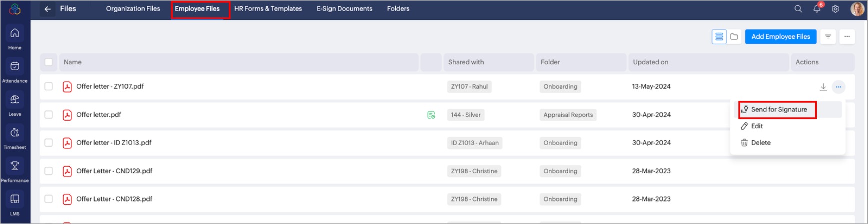Click Onboarding tag in ZY107 row
This screenshot has width=868, height=224.
[x=560, y=87]
